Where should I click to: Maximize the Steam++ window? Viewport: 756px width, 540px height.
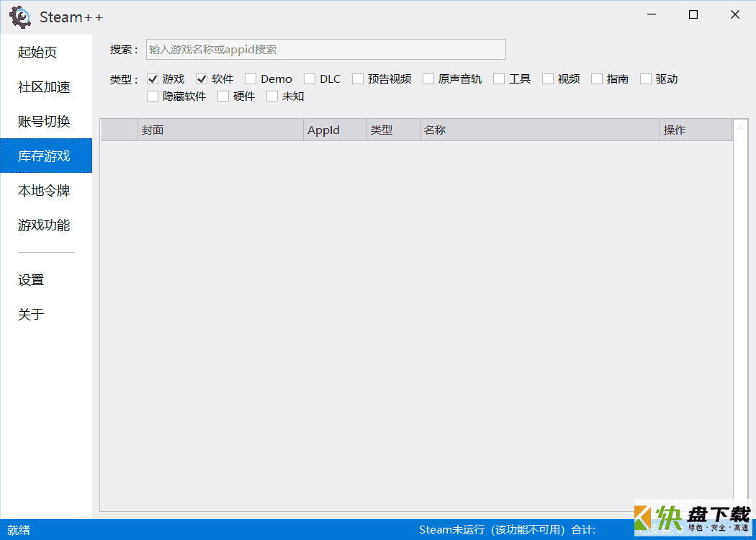click(x=693, y=15)
